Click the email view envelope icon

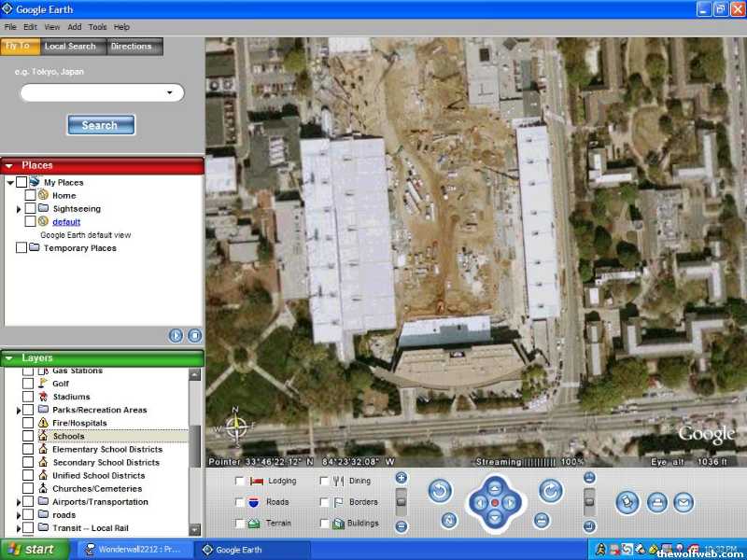(684, 502)
